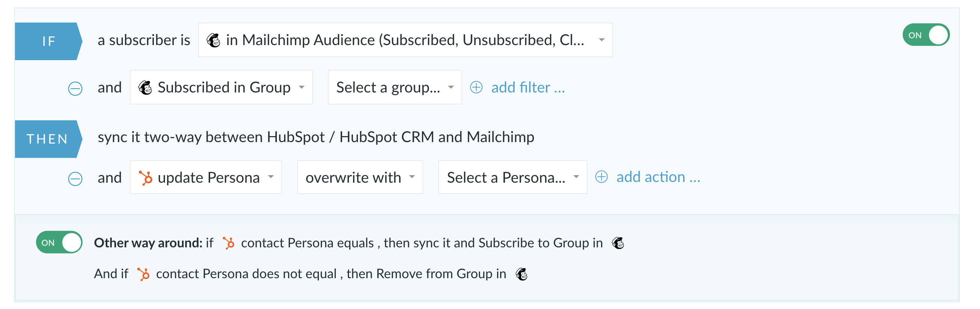Image resolution: width=980 pixels, height=309 pixels.
Task: Click the Mailchimp icon in audience dropdown
Action: [x=213, y=40]
